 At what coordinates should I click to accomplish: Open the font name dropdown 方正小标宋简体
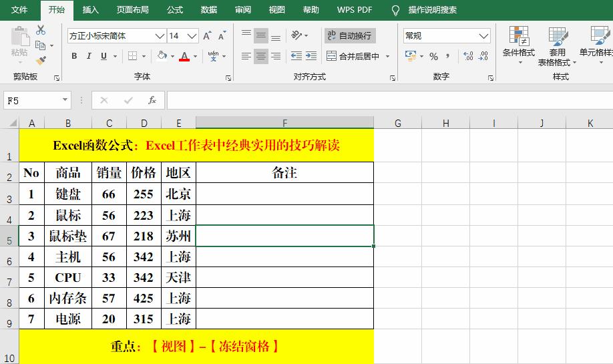pyautogui.click(x=160, y=36)
